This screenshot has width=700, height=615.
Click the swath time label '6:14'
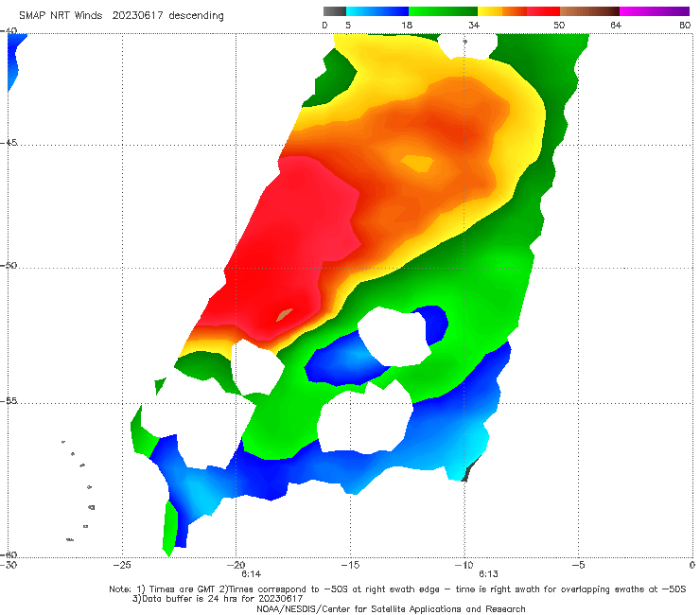252,574
